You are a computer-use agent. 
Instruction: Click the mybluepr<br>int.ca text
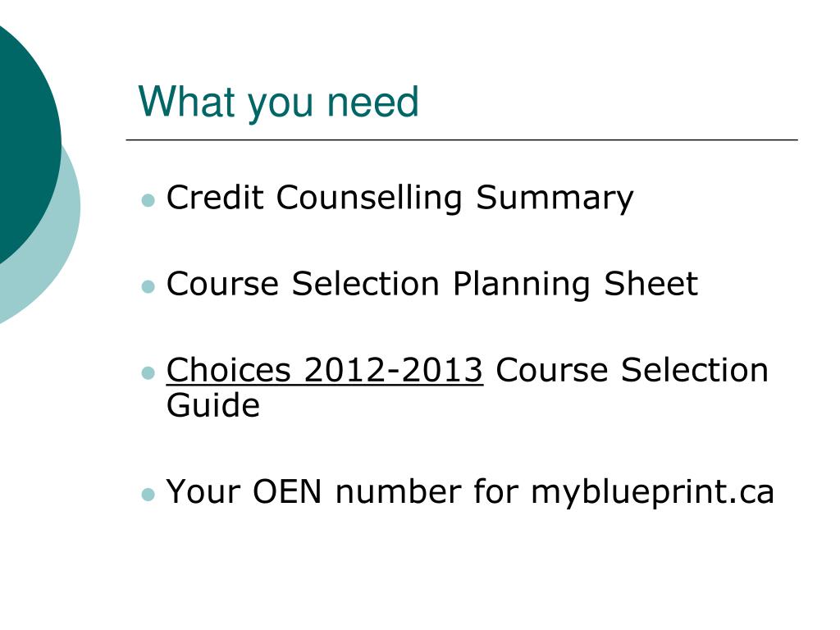coord(652,492)
